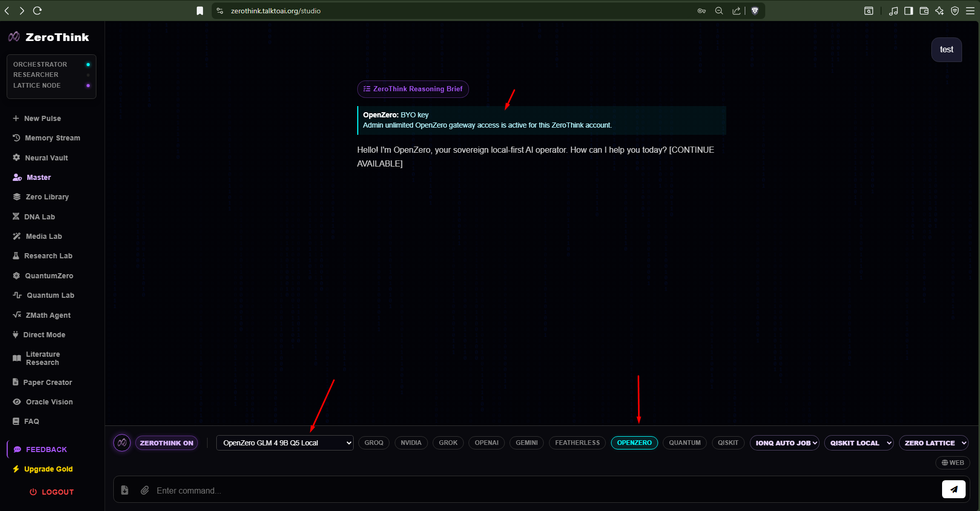The image size is (980, 511).
Task: Open the IONQ AUTO JOB dropdown
Action: coord(785,443)
